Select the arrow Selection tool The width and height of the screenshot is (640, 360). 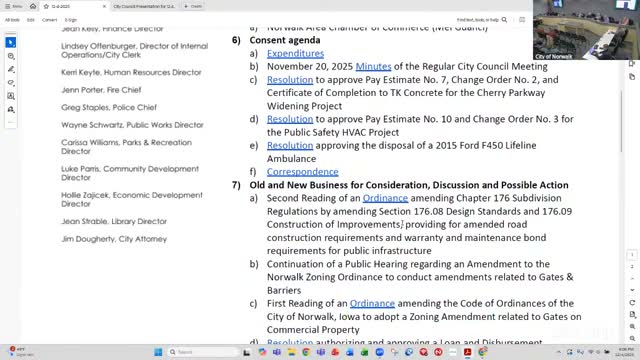[x=11, y=42]
